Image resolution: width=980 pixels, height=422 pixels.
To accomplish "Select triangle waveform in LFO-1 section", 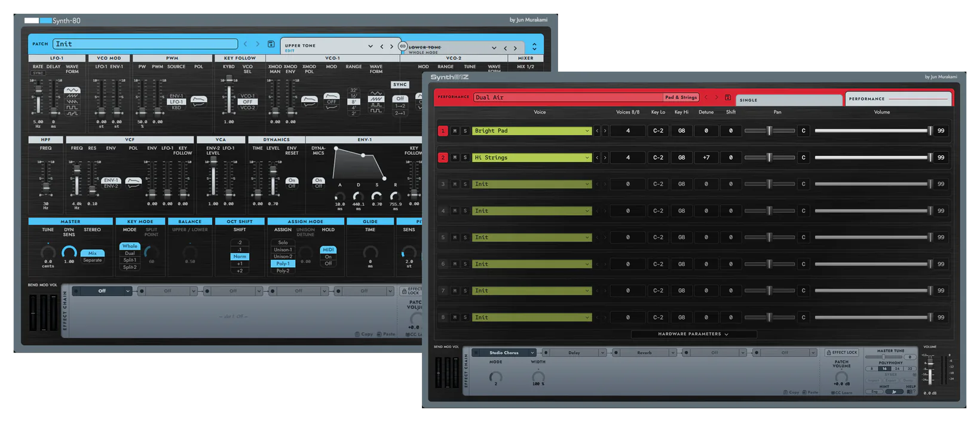I will click(72, 90).
